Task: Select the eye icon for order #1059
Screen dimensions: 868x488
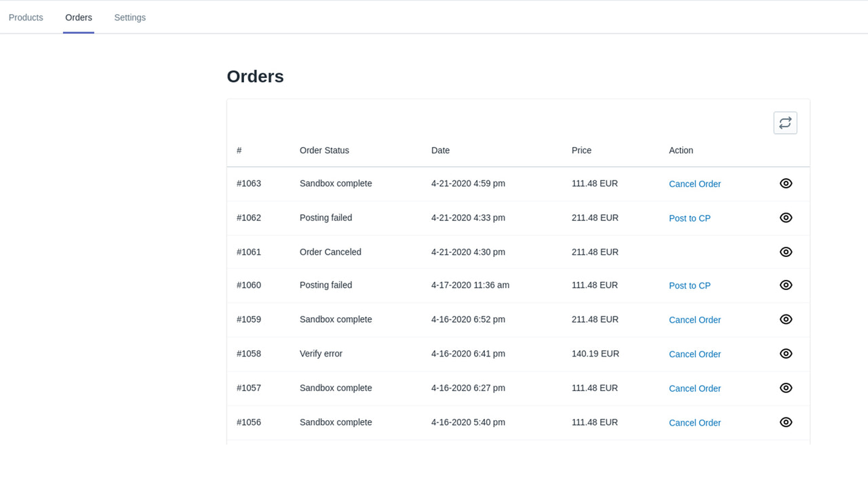Action: 785,319
